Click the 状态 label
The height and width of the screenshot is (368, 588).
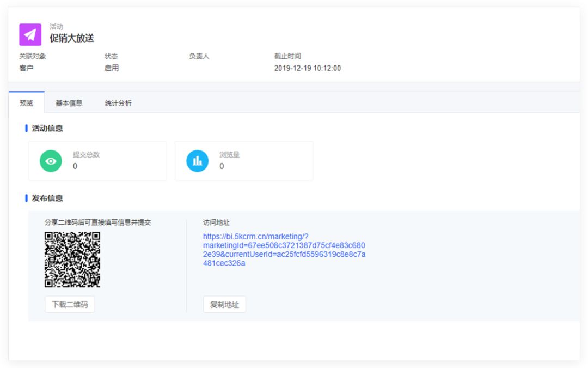click(111, 56)
